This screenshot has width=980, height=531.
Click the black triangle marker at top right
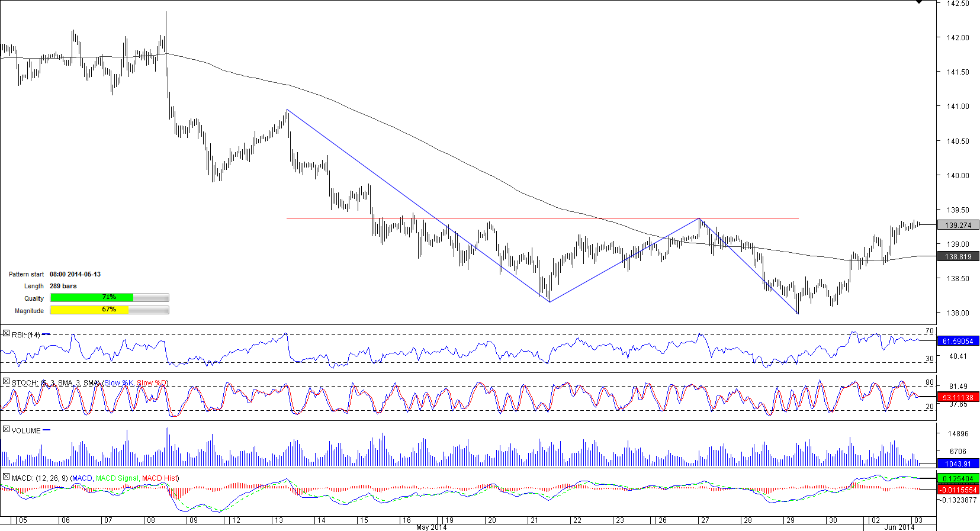tap(919, 2)
